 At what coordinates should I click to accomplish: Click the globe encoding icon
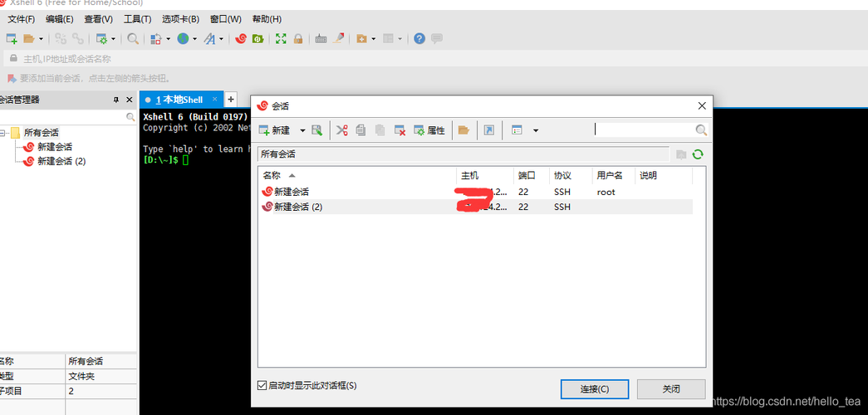(183, 39)
